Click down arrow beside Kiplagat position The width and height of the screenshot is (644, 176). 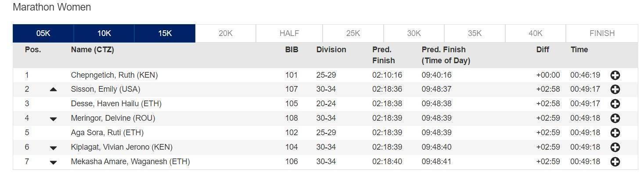(53, 148)
